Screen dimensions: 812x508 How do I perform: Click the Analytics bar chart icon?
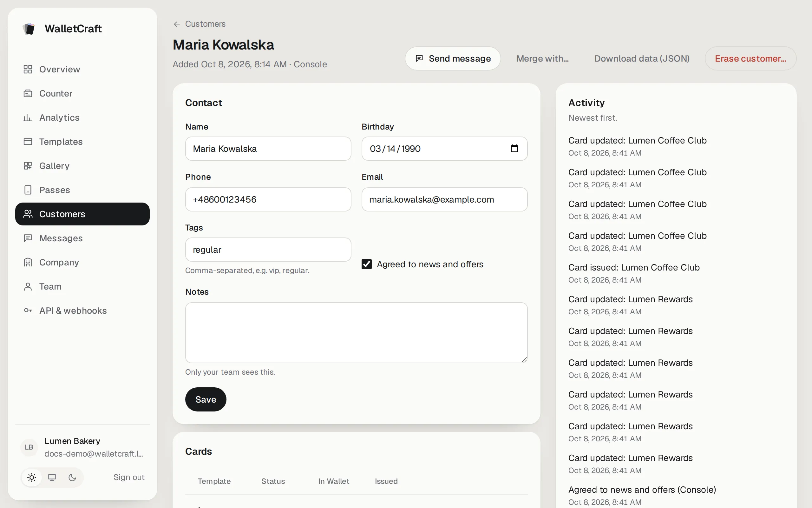pos(28,117)
